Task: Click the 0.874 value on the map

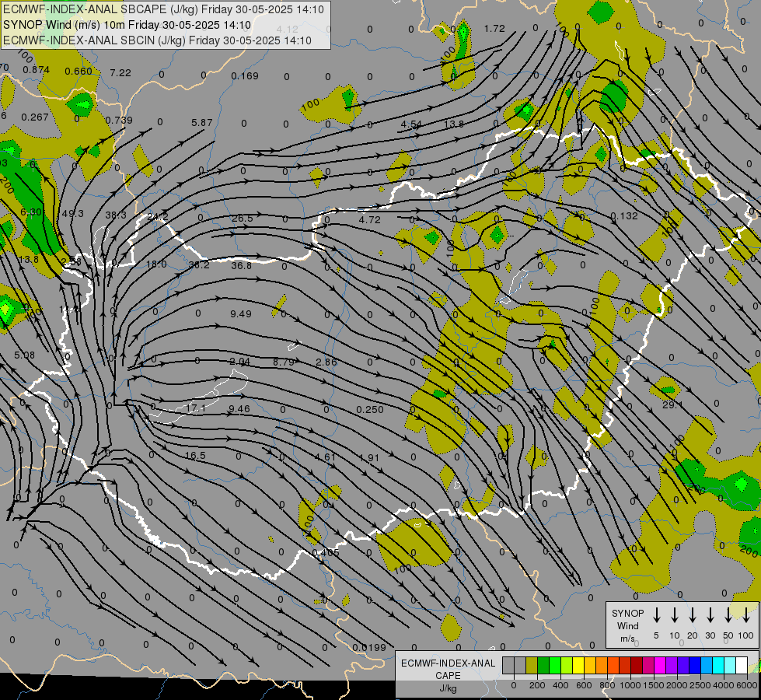Action: (36, 69)
